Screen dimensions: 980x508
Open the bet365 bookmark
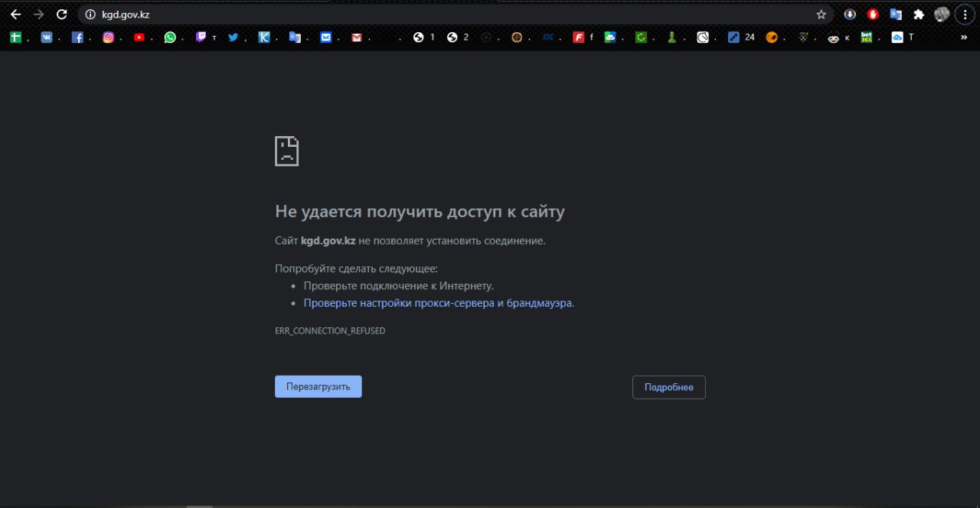tap(866, 37)
